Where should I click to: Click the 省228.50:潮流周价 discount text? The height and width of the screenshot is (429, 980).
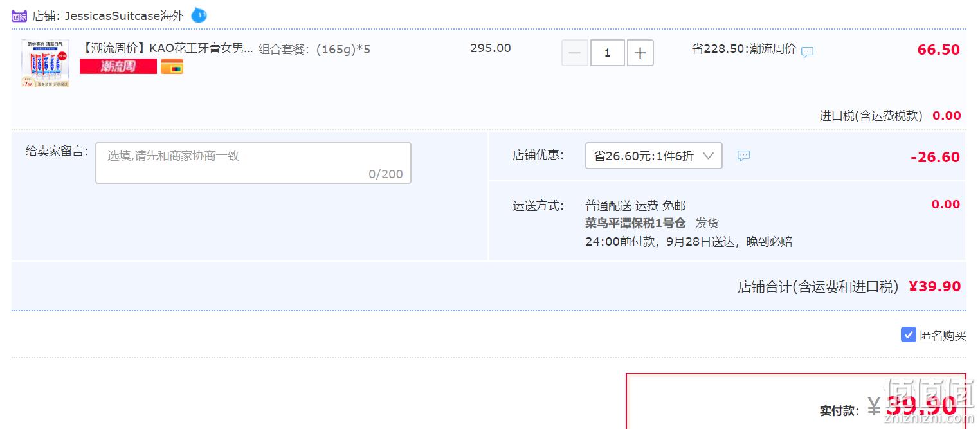click(x=743, y=49)
